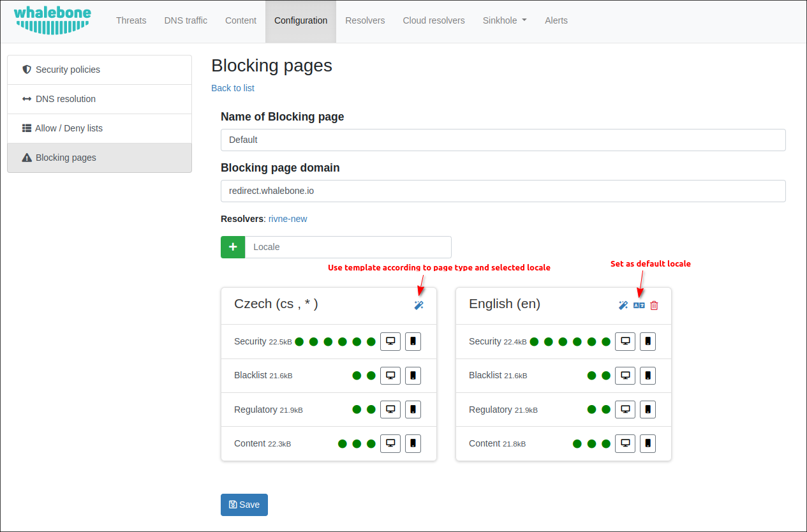This screenshot has width=807, height=532.
Task: Open the Cloud resolvers tab
Action: (433, 20)
